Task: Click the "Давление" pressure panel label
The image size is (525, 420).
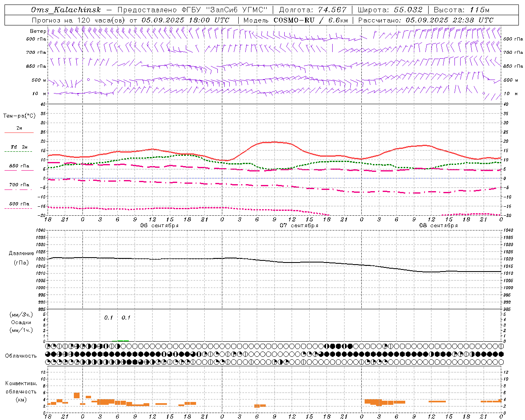Action: 21,253
